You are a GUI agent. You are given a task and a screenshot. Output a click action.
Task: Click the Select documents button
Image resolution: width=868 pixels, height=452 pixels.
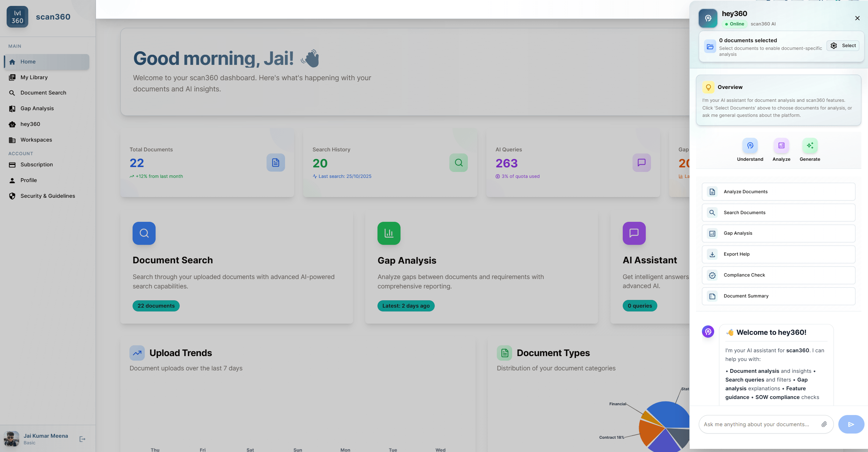(843, 45)
